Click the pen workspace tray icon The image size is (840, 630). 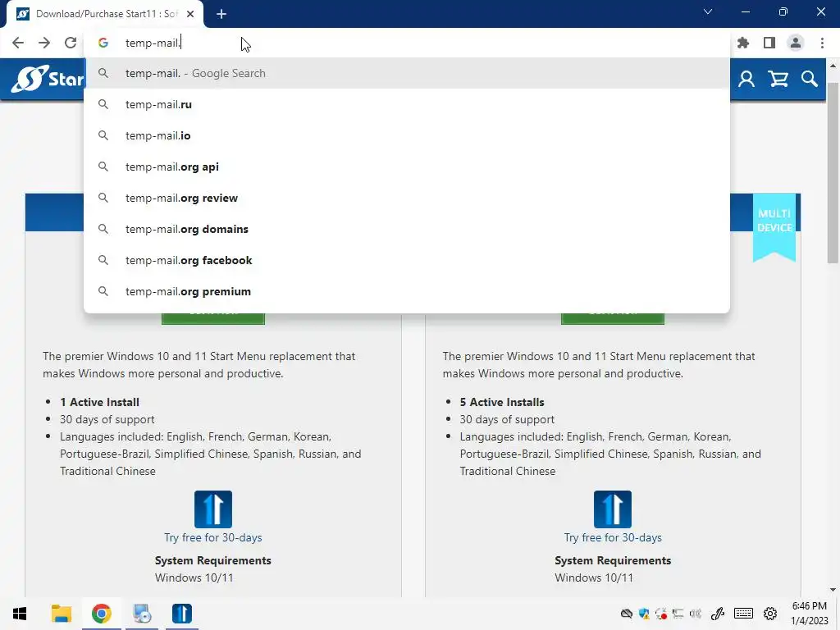tap(717, 614)
